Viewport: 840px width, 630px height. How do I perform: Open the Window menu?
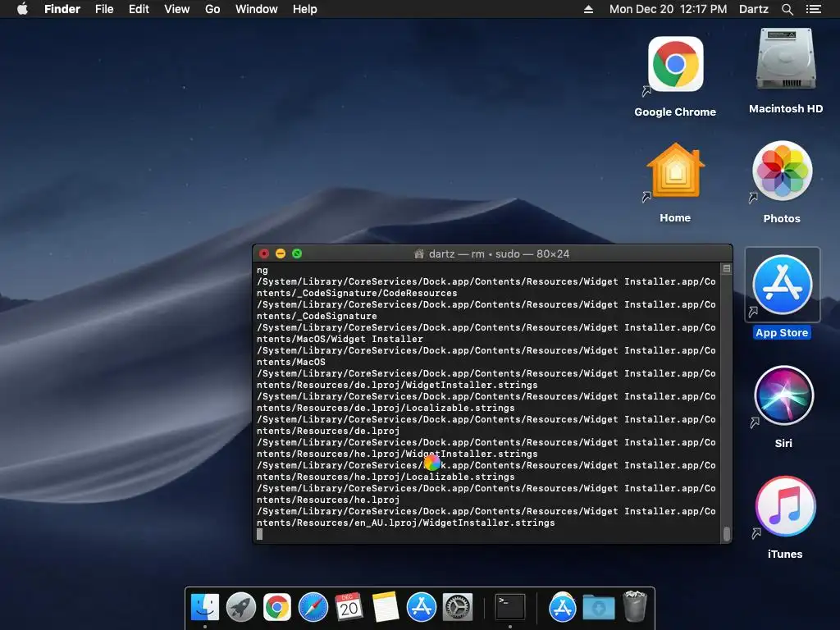[257, 9]
